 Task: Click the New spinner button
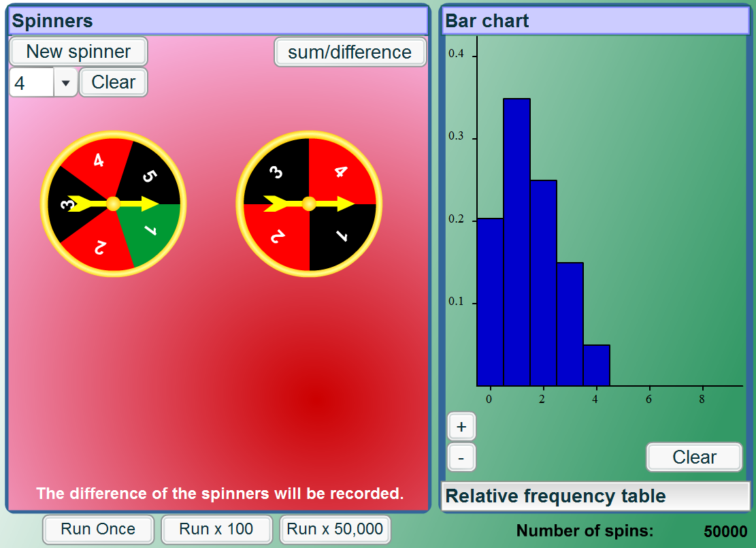point(78,51)
